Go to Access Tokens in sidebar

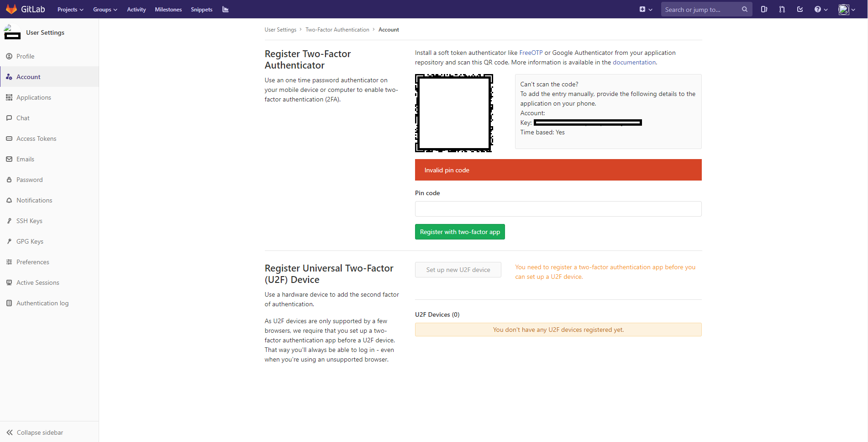point(36,138)
